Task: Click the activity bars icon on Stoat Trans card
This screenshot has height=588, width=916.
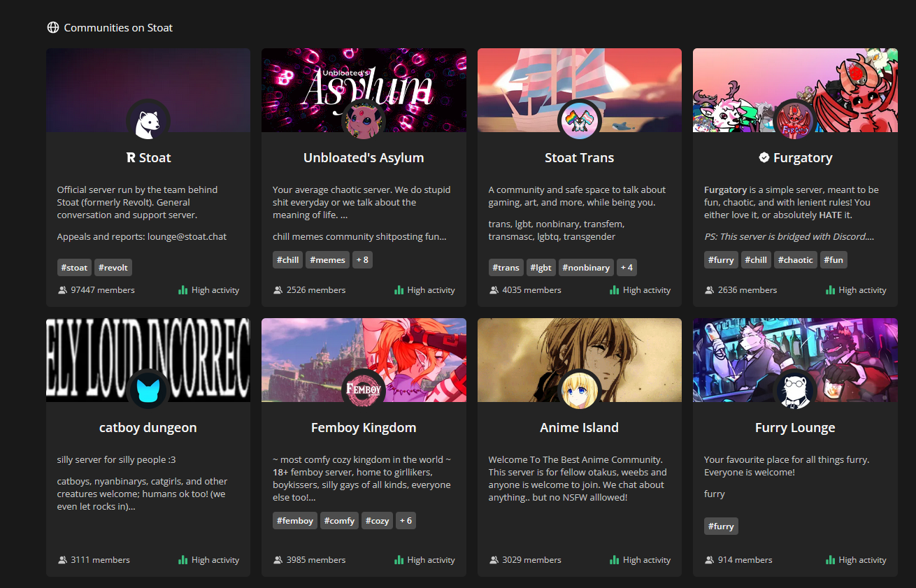Action: pos(615,289)
